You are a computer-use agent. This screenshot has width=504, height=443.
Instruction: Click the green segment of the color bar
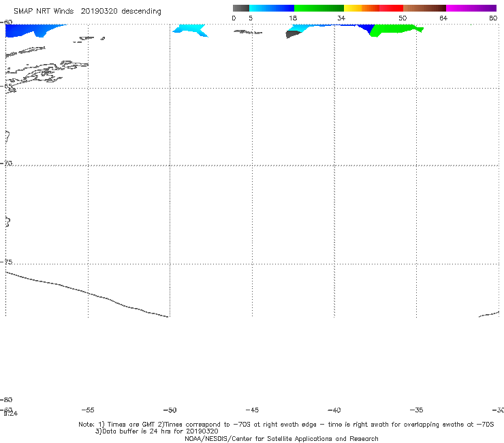coord(319,8)
